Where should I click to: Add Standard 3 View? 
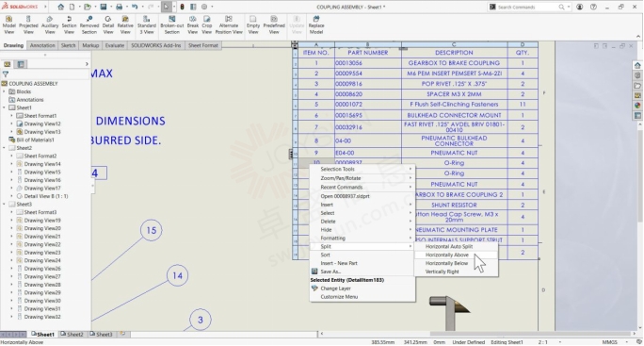[x=147, y=25]
